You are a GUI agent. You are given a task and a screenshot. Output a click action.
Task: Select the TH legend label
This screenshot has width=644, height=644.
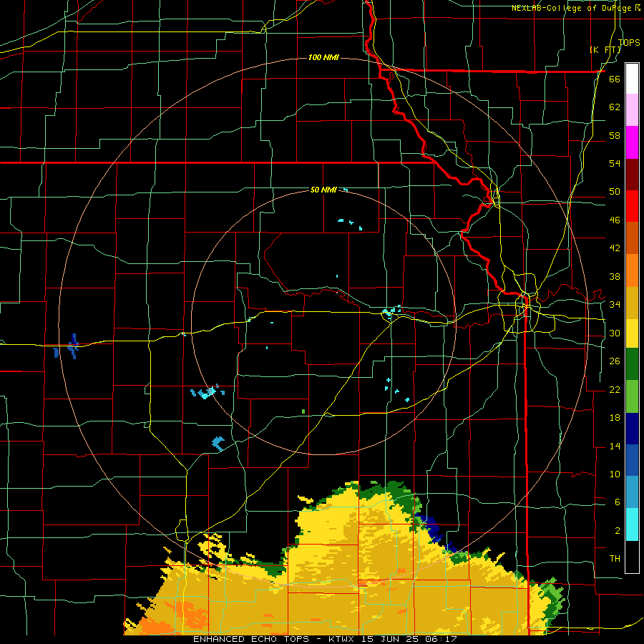615,559
